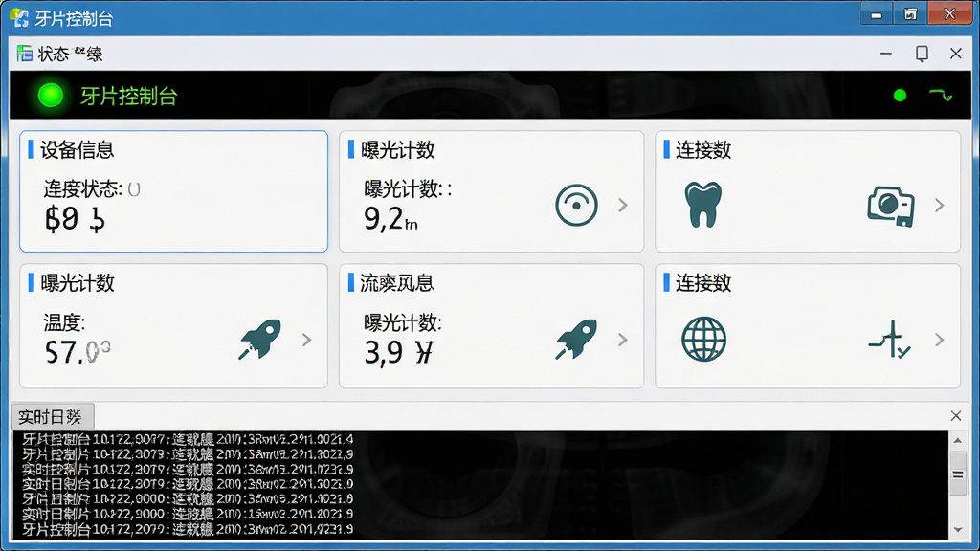The width and height of the screenshot is (980, 551).
Task: Switch to the 实时日志 log tab
Action: pos(53,417)
